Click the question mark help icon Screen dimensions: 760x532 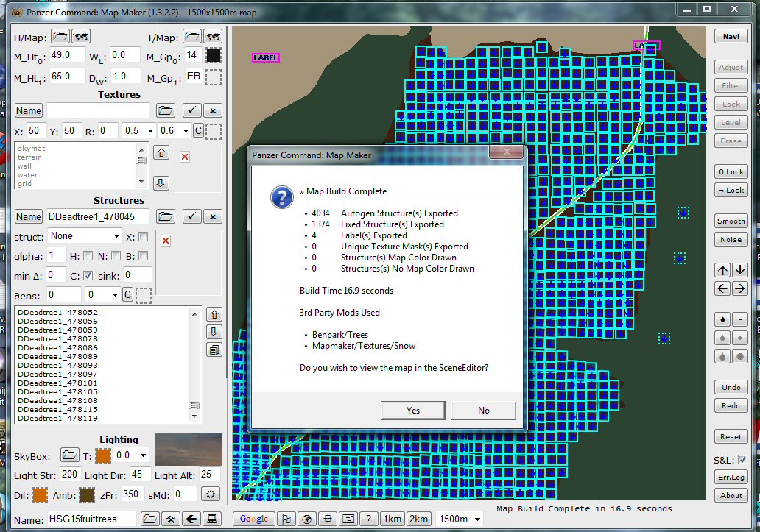[x=369, y=519]
